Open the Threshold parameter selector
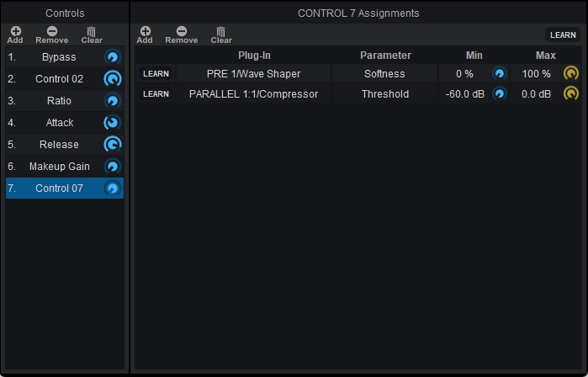Image resolution: width=588 pixels, height=377 pixels. point(385,94)
